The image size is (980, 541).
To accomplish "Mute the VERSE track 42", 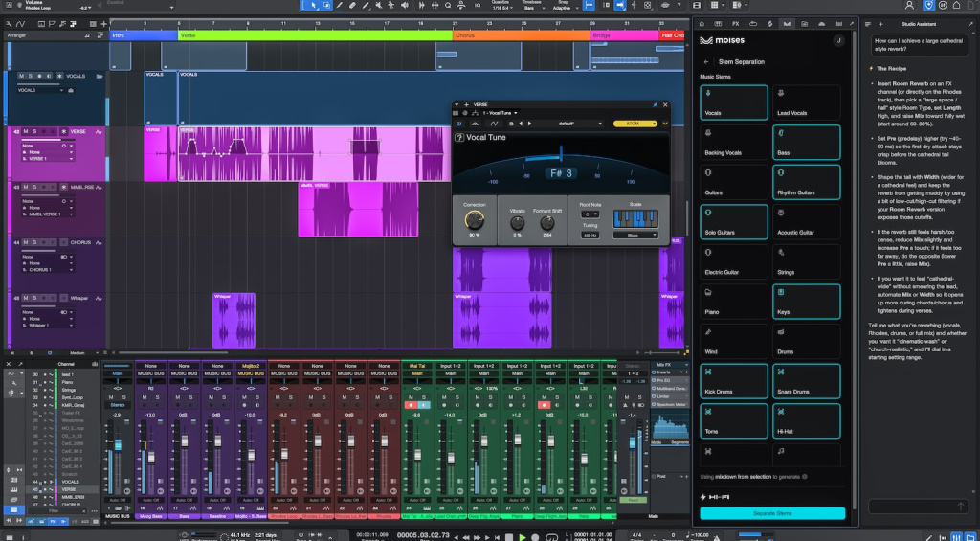I will [26, 132].
